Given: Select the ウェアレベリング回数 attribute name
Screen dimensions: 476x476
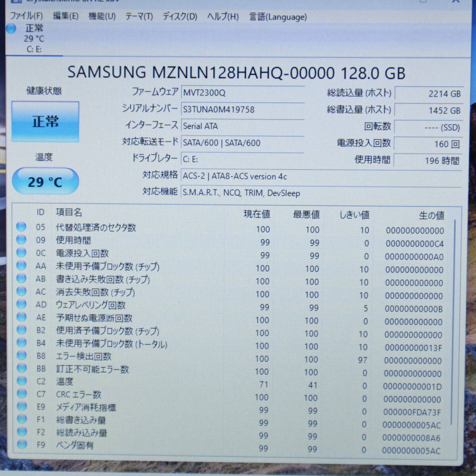Looking at the screenshot, I should [90, 305].
